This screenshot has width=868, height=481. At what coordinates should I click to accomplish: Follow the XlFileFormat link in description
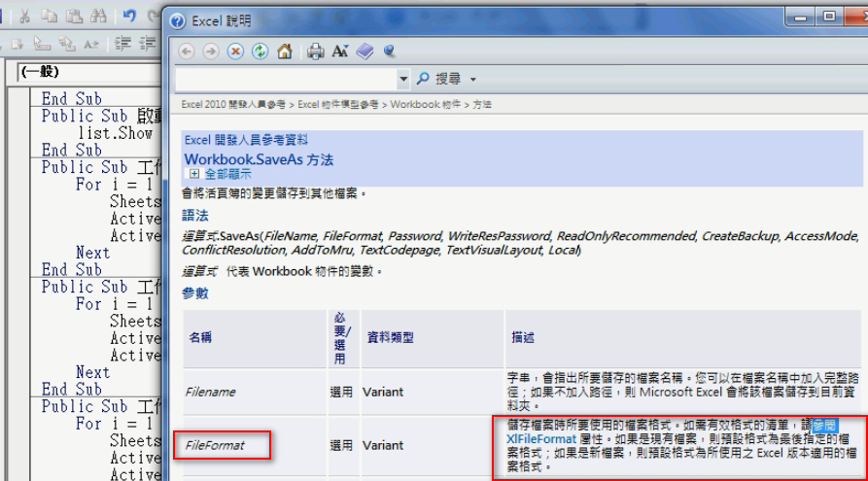tap(540, 439)
